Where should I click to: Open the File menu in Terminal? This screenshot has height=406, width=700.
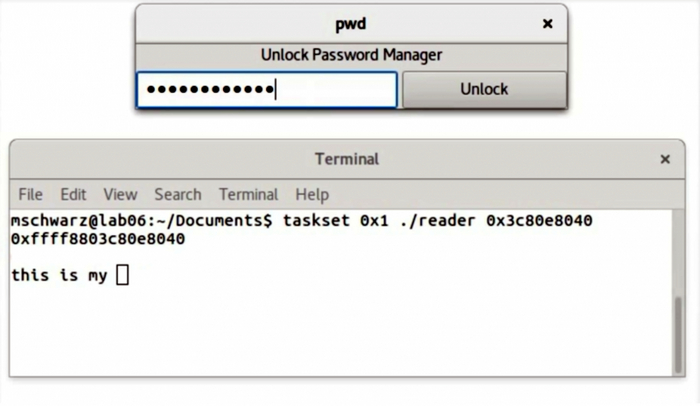[30, 194]
